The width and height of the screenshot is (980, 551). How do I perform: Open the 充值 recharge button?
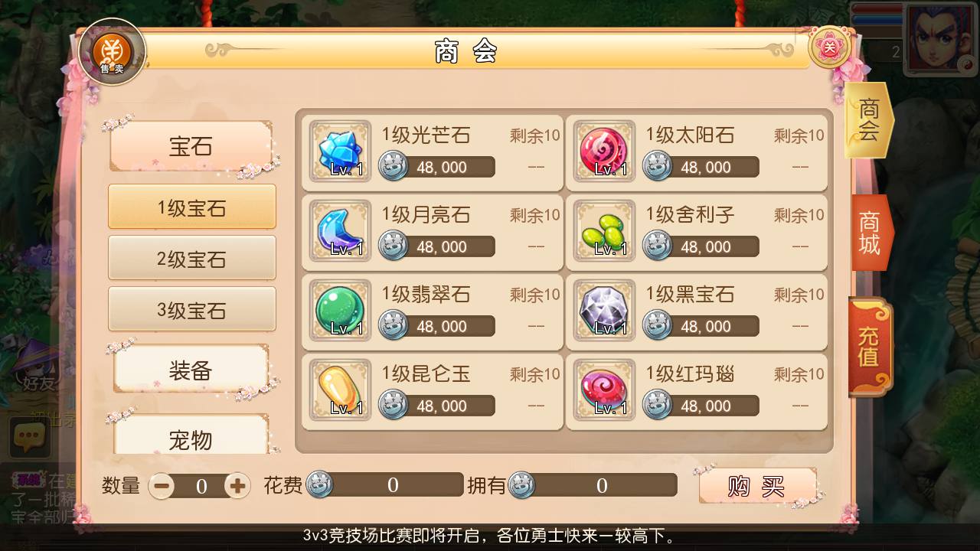tap(870, 347)
